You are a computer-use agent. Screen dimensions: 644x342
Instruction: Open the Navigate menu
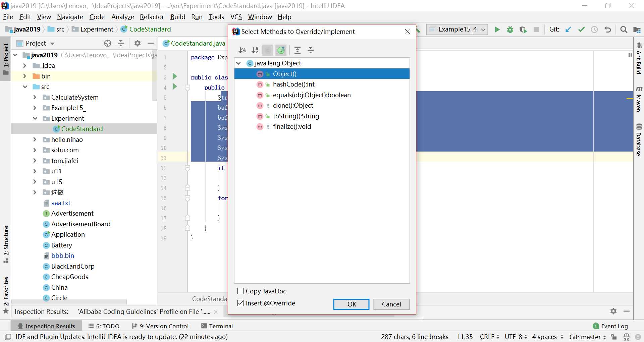[70, 17]
